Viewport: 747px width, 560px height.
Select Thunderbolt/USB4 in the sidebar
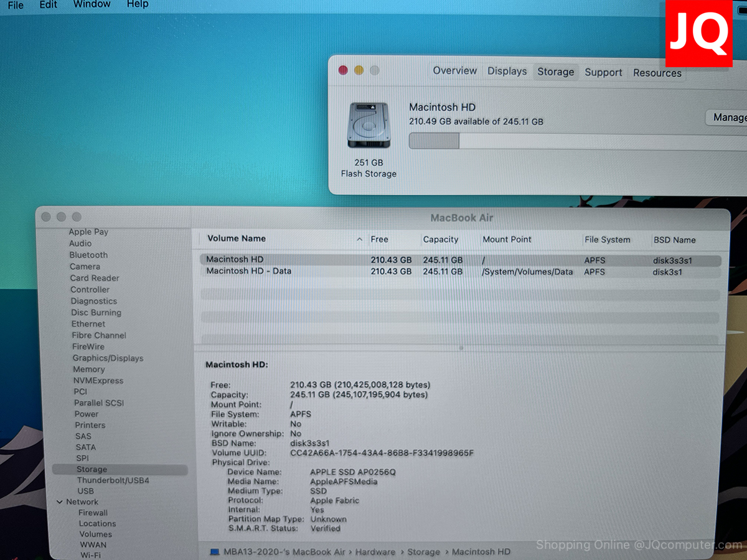pos(113,481)
